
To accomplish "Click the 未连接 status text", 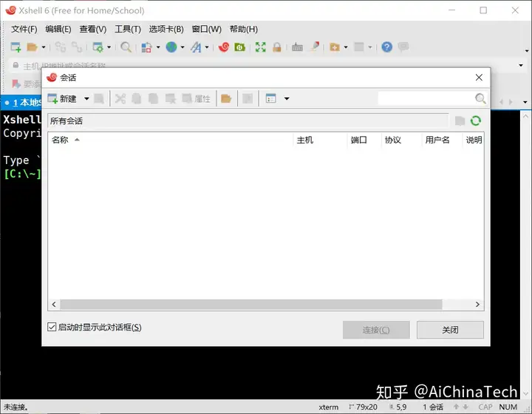I will 16,407.
